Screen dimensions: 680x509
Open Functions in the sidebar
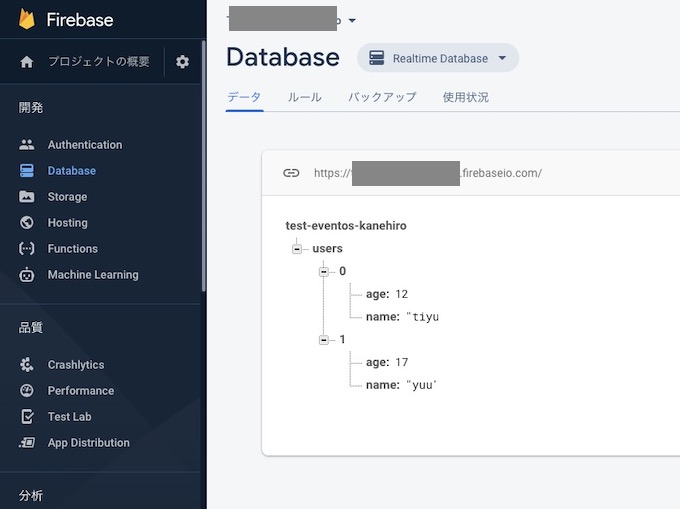tap(73, 249)
